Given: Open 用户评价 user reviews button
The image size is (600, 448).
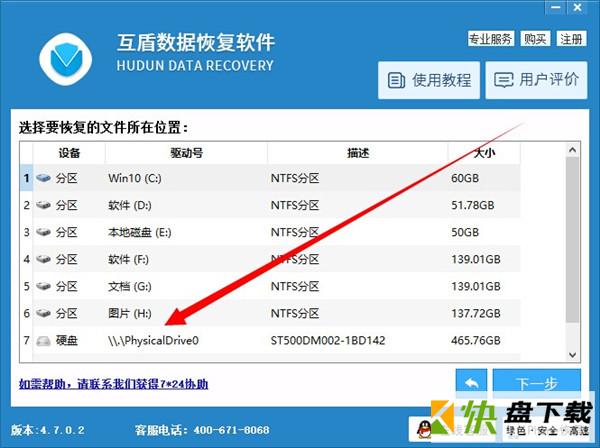Looking at the screenshot, I should click(x=536, y=80).
